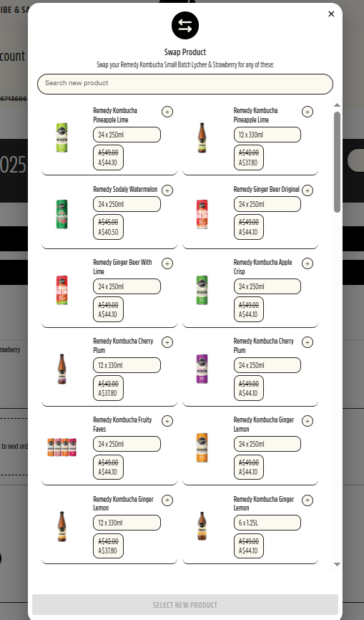Click scrollbar down arrow in product list
The width and height of the screenshot is (364, 620).
point(337,564)
